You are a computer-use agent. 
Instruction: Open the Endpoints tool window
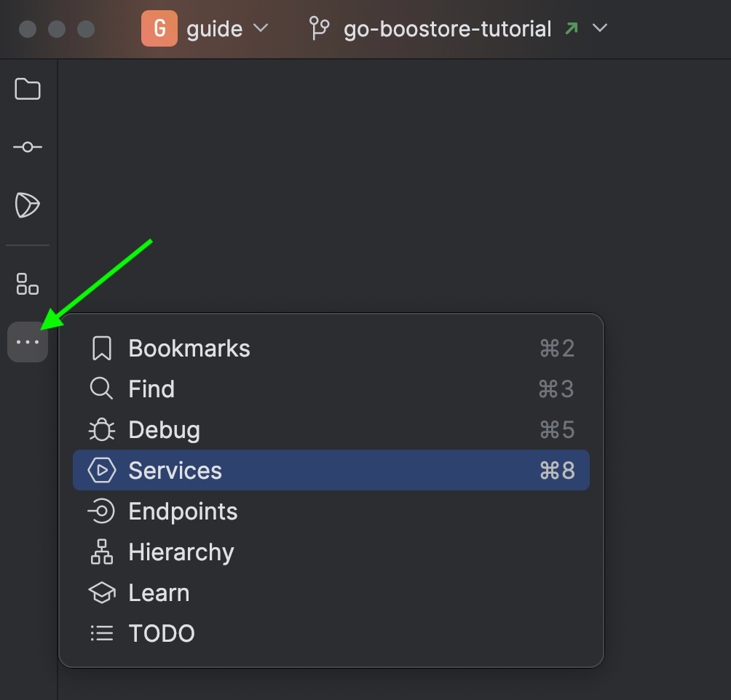click(183, 512)
